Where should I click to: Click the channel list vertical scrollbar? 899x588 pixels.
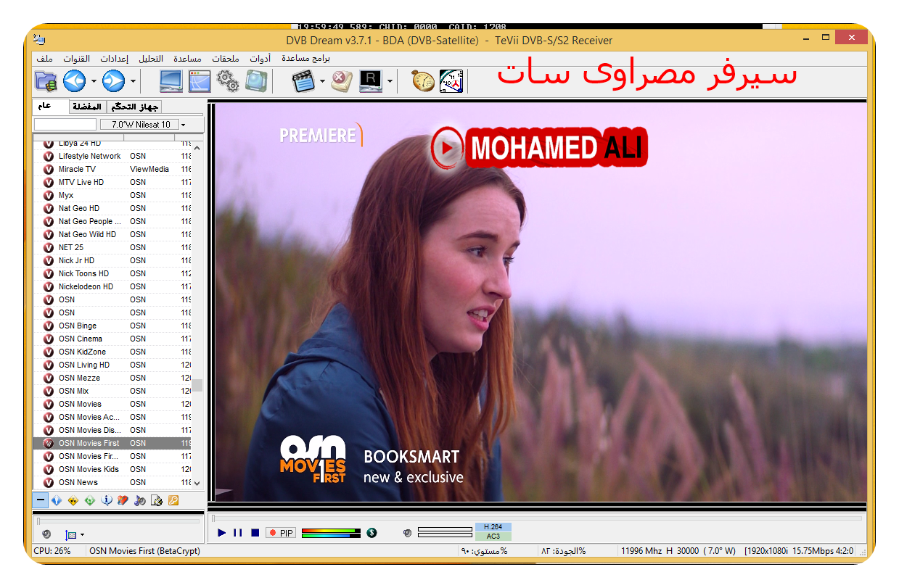click(197, 315)
